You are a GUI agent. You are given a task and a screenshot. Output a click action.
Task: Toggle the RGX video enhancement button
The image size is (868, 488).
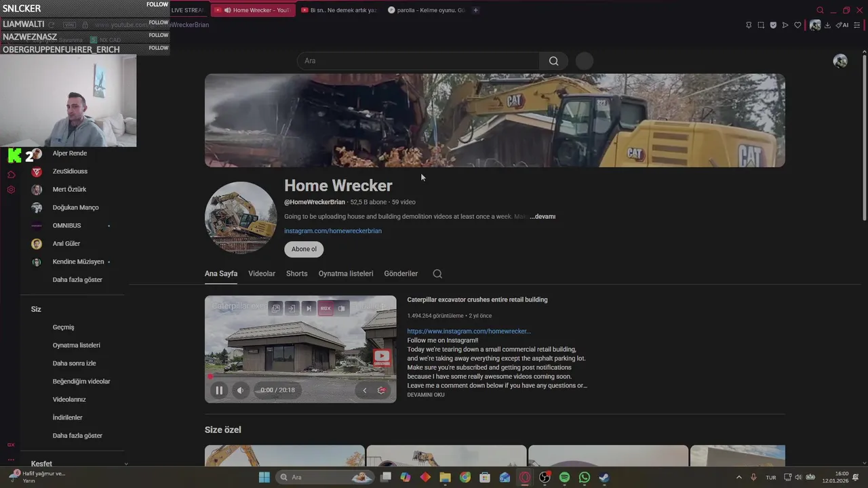click(325, 308)
